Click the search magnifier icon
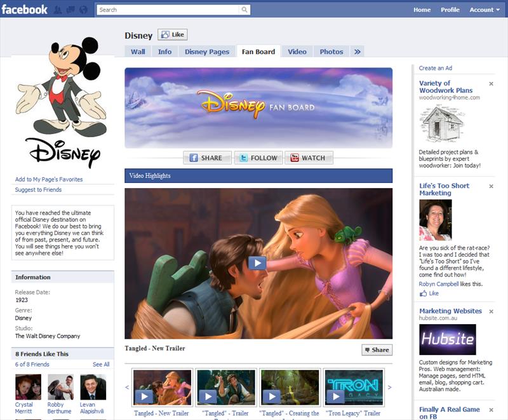This screenshot has width=508, height=420. pos(244,10)
